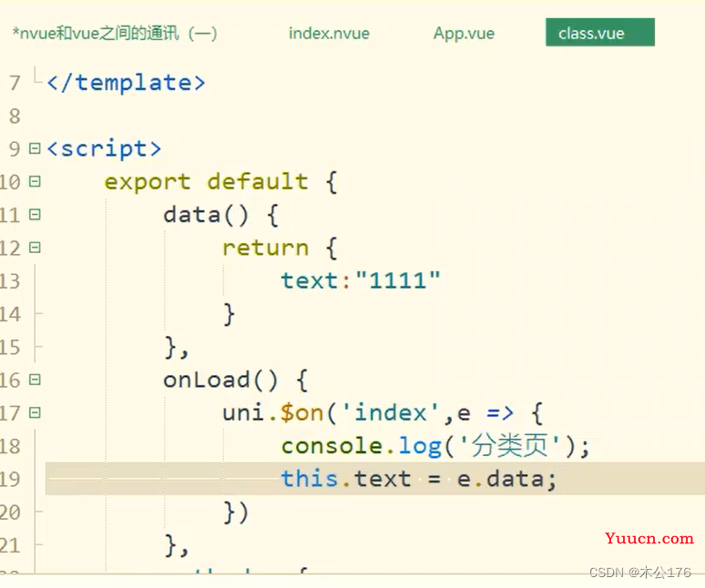Click line number 19 in the gutter

click(10, 480)
